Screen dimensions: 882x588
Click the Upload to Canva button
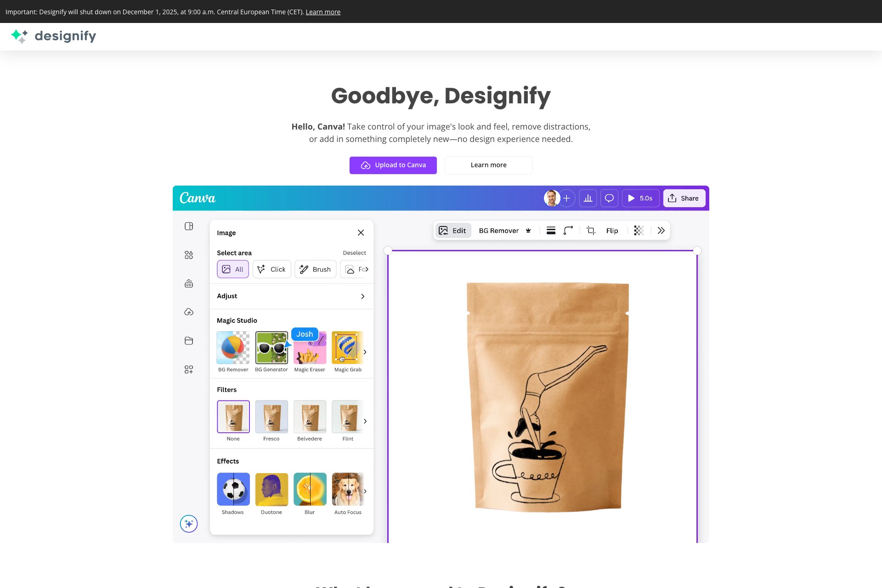pyautogui.click(x=393, y=165)
